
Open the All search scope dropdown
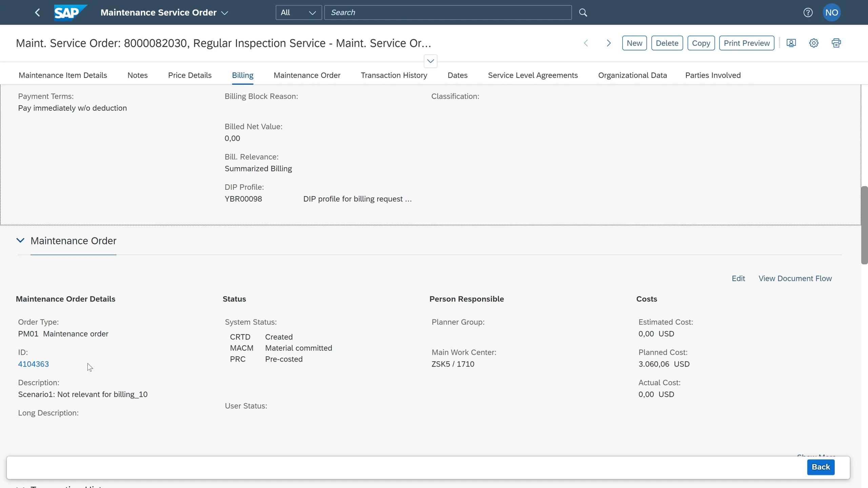click(298, 13)
